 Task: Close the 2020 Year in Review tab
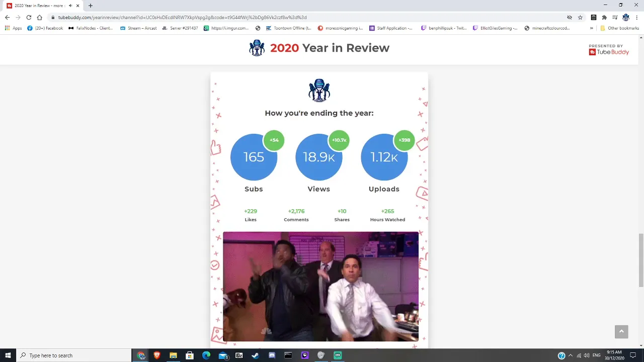(x=78, y=6)
